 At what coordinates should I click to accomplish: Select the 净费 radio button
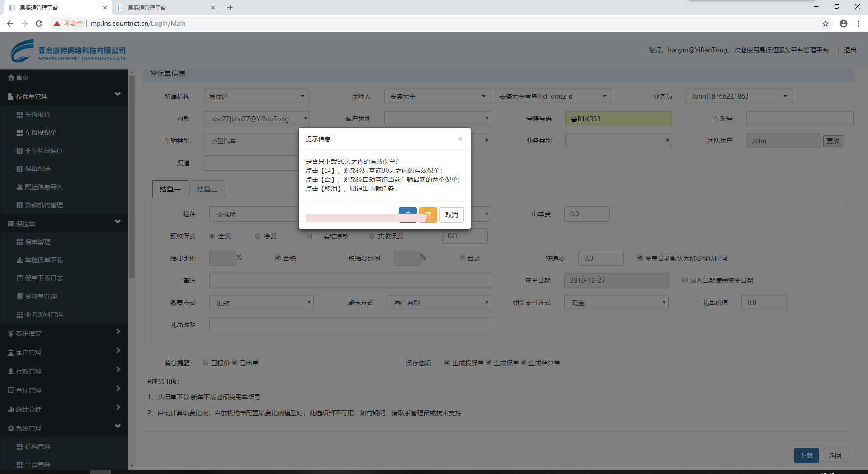click(258, 236)
